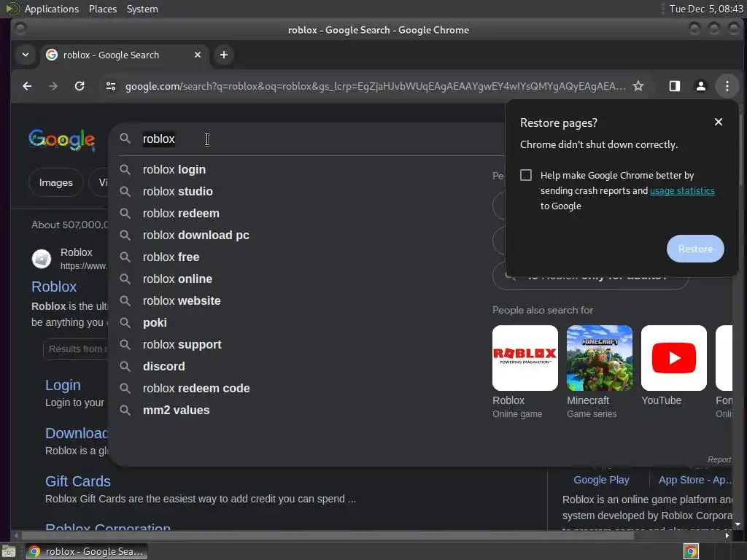Open the System menu

tap(142, 9)
